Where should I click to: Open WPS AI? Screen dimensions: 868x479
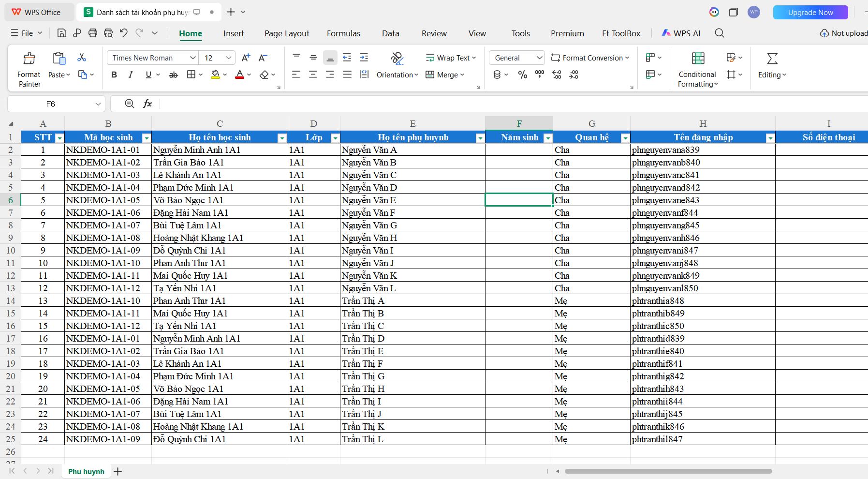coord(681,33)
